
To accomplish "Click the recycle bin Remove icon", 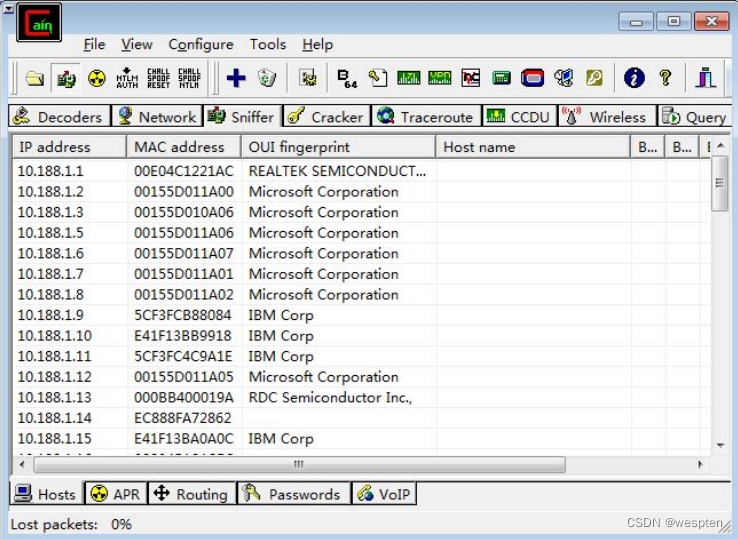I will [x=267, y=78].
